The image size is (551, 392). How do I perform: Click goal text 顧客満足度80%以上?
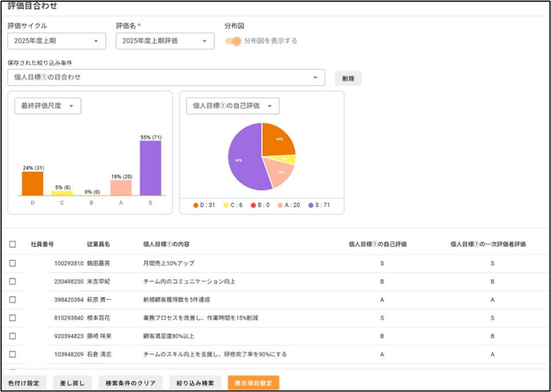tap(169, 336)
